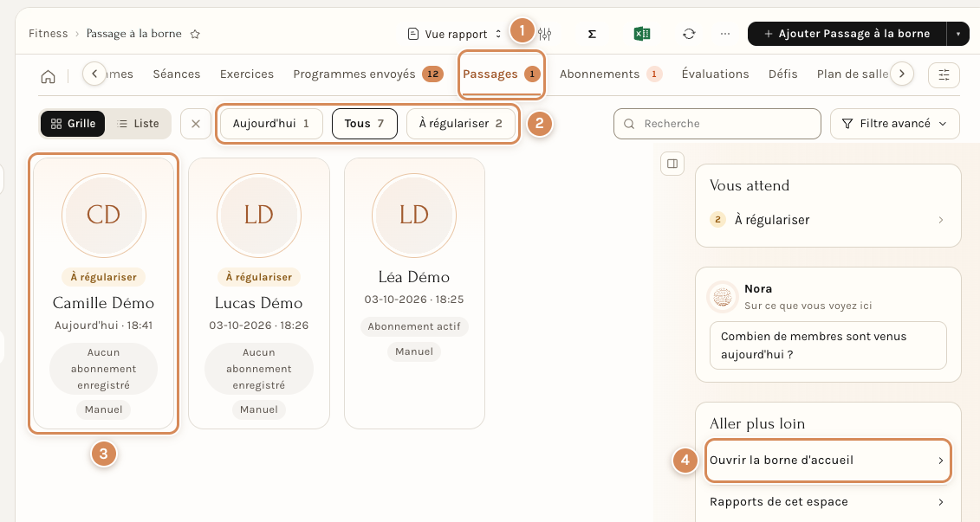This screenshot has height=522, width=980.
Task: Click Ouvrir la borne d'accueil
Action: 827,461
